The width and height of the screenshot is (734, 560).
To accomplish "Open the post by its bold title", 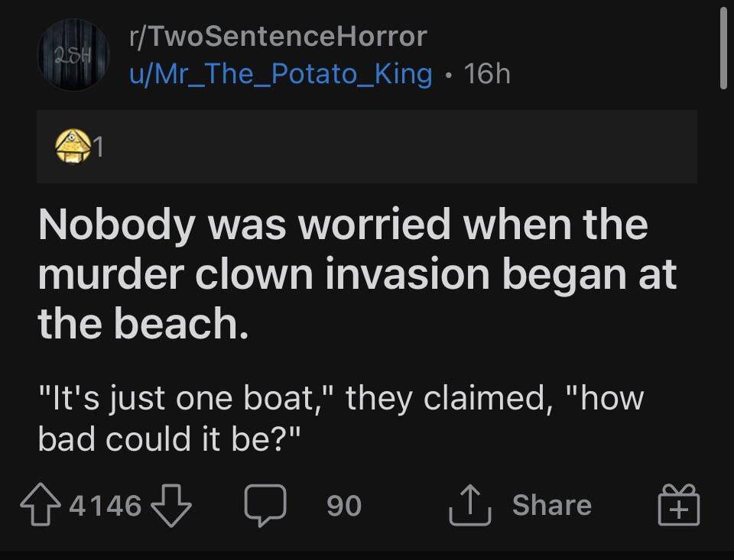I will pyautogui.click(x=344, y=274).
